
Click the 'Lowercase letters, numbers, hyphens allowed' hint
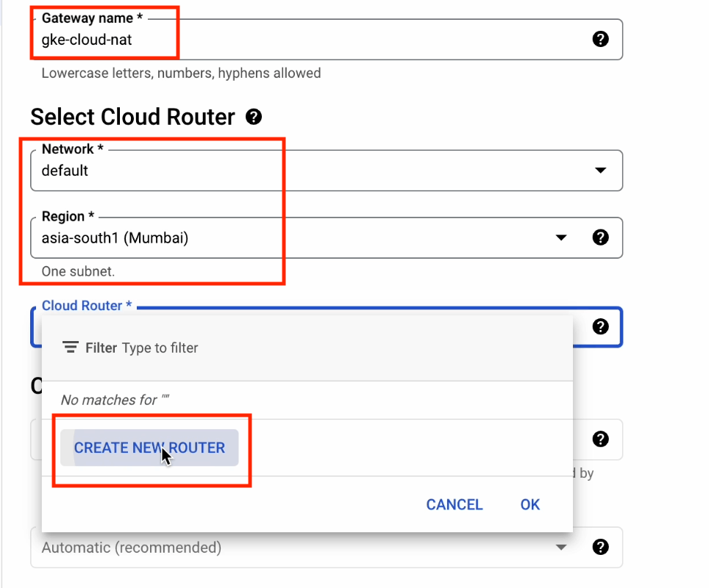tap(181, 73)
